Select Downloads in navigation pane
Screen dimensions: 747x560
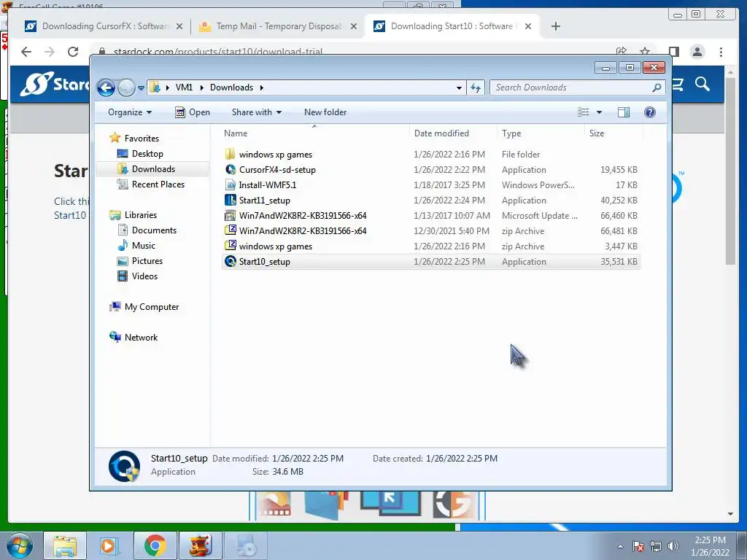153,169
